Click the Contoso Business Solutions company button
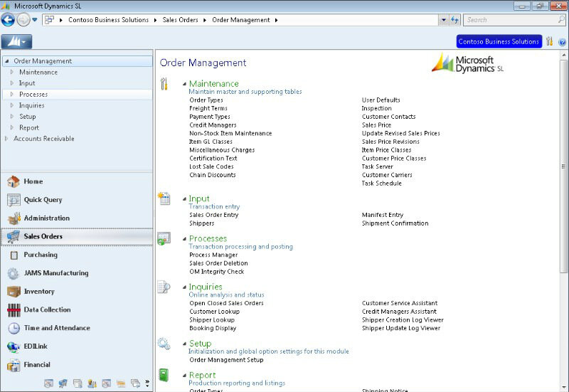Viewport: 569px width, 392px height. [499, 42]
